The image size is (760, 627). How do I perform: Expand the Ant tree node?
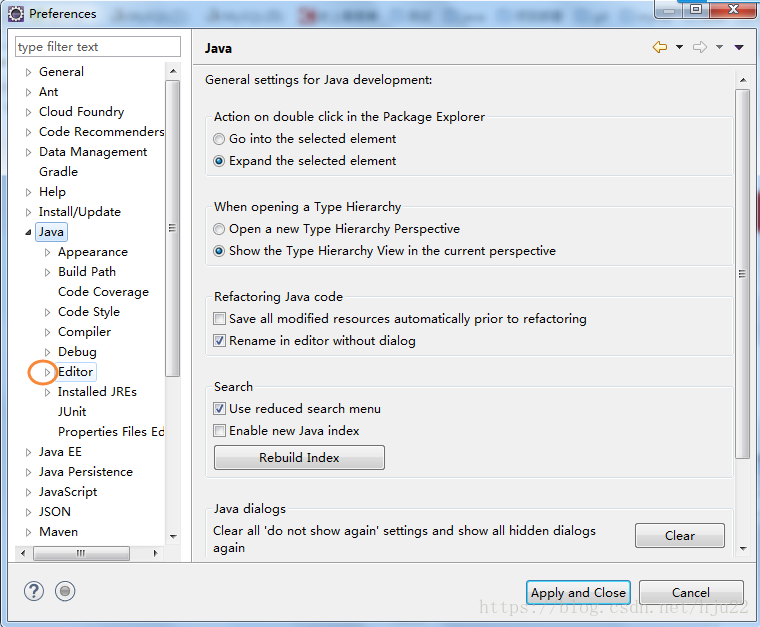(x=28, y=92)
